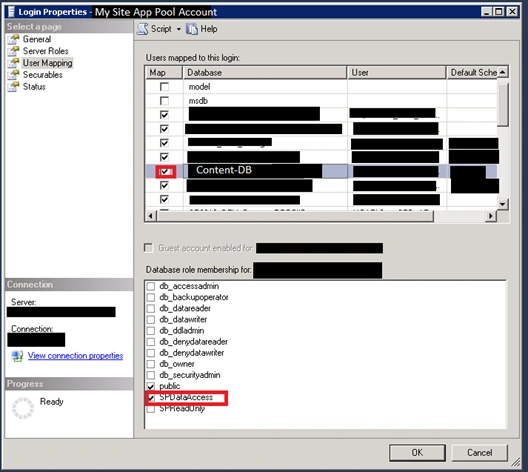Open the Server Roles page
Viewport: 528px width, 472px height.
point(45,51)
